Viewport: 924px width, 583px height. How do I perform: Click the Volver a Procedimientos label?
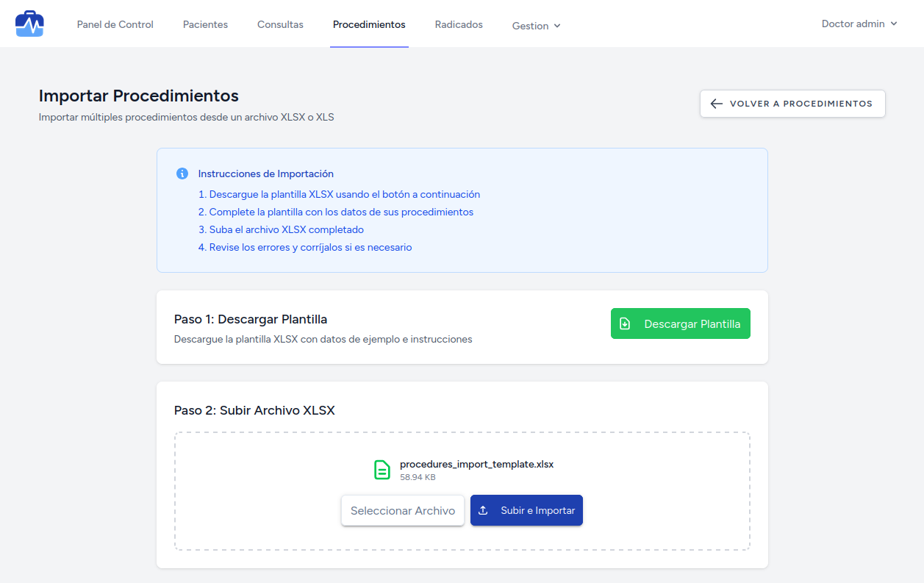[801, 104]
